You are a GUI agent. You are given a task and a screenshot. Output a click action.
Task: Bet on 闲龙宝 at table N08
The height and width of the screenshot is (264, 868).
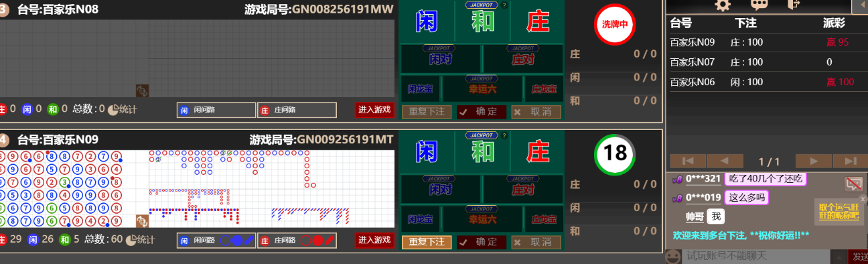click(x=420, y=88)
